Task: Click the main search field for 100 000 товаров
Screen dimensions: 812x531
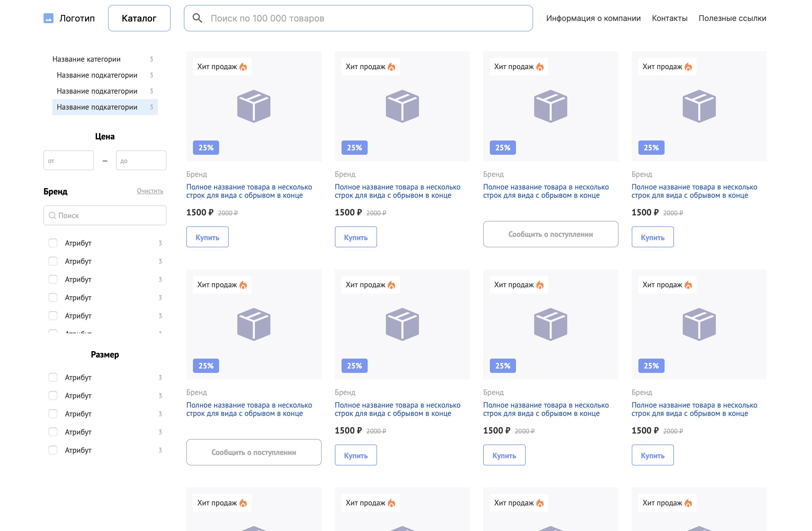Action: (358, 18)
